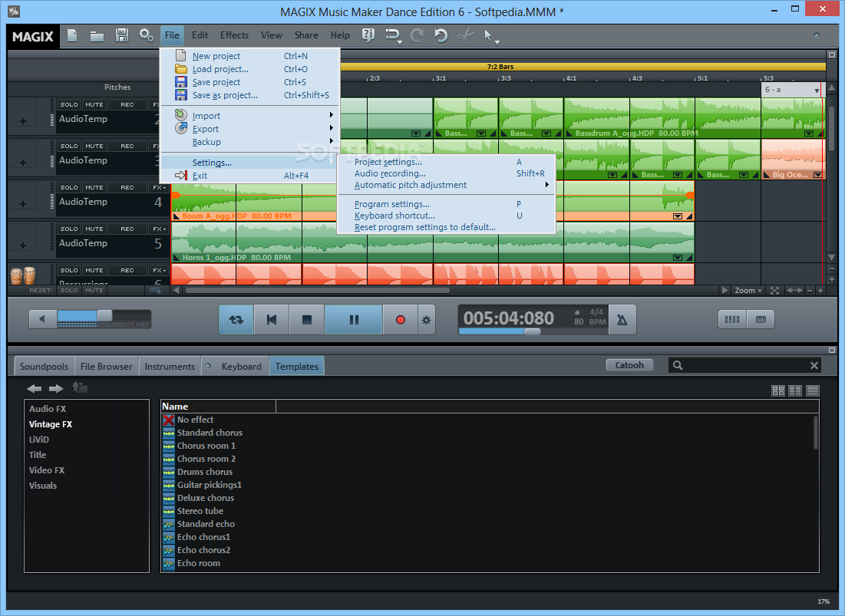This screenshot has width=845, height=616.
Task: Select the Audio FX category
Action: [x=48, y=409]
